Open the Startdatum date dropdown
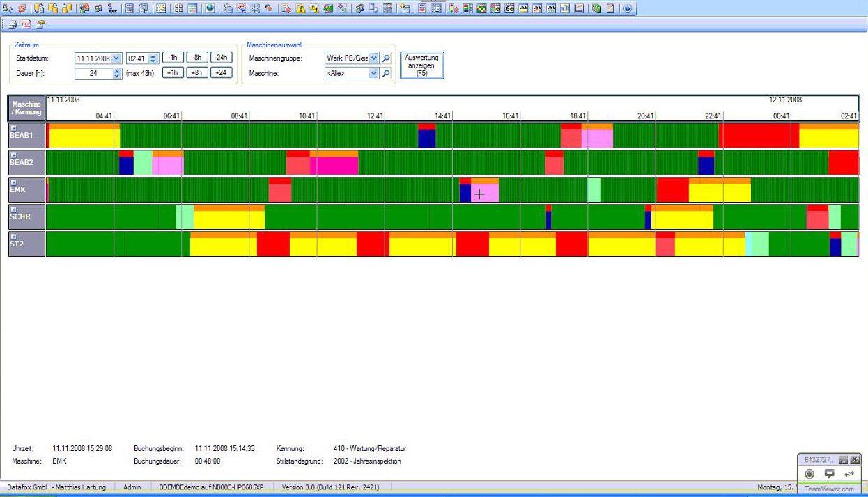This screenshot has width=868, height=497. pos(116,58)
